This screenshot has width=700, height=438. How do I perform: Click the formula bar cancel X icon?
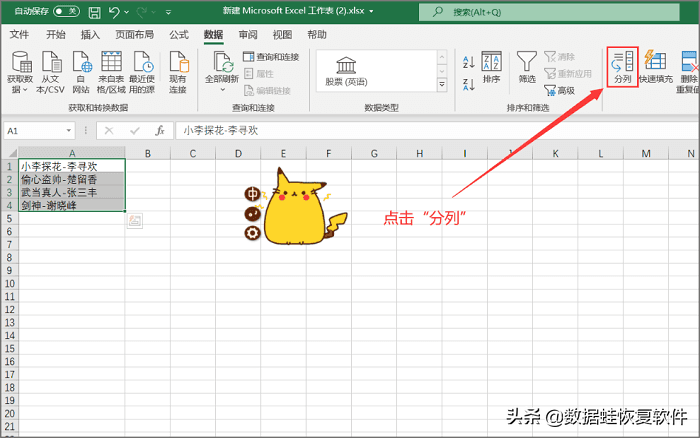(108, 131)
